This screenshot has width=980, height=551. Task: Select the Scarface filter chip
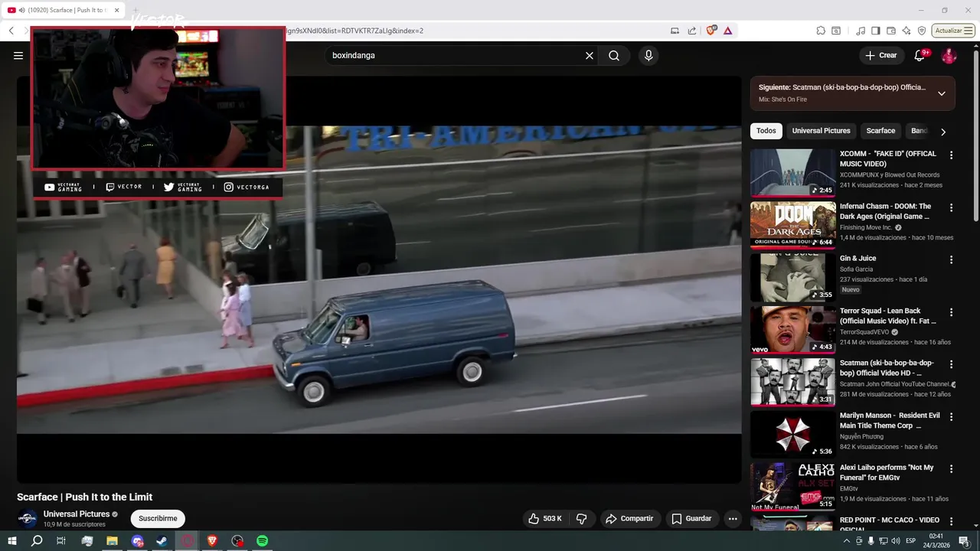[880, 131]
